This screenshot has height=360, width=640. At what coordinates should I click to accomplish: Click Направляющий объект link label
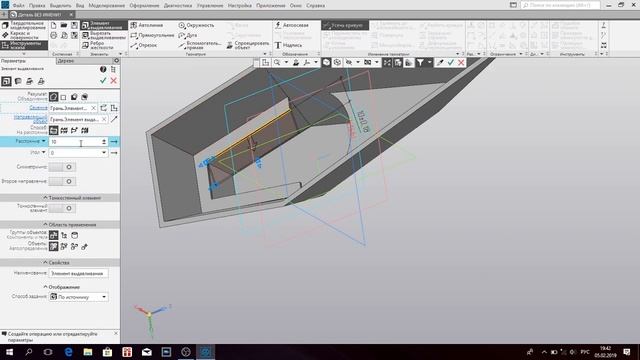tap(31, 119)
